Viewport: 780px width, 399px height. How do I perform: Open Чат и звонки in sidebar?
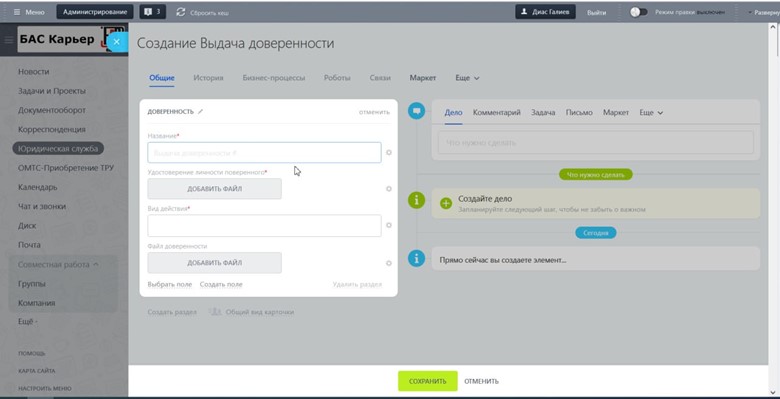[42, 206]
